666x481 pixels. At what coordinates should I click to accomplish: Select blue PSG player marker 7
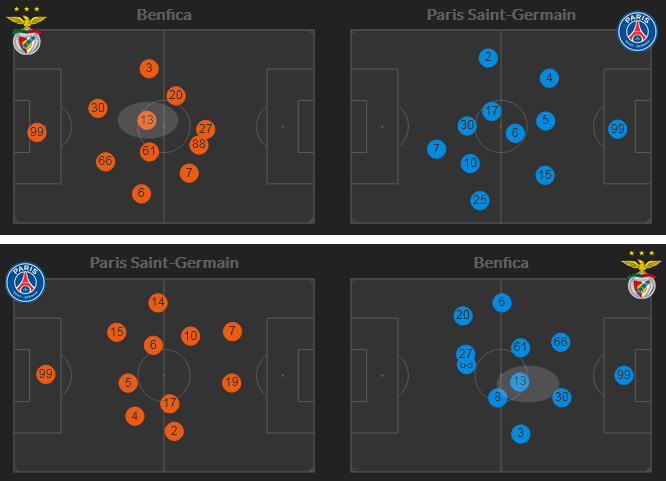tap(436, 150)
